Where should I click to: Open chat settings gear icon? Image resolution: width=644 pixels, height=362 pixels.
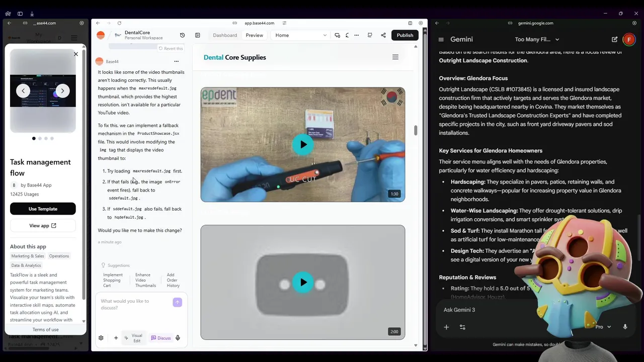(101, 338)
